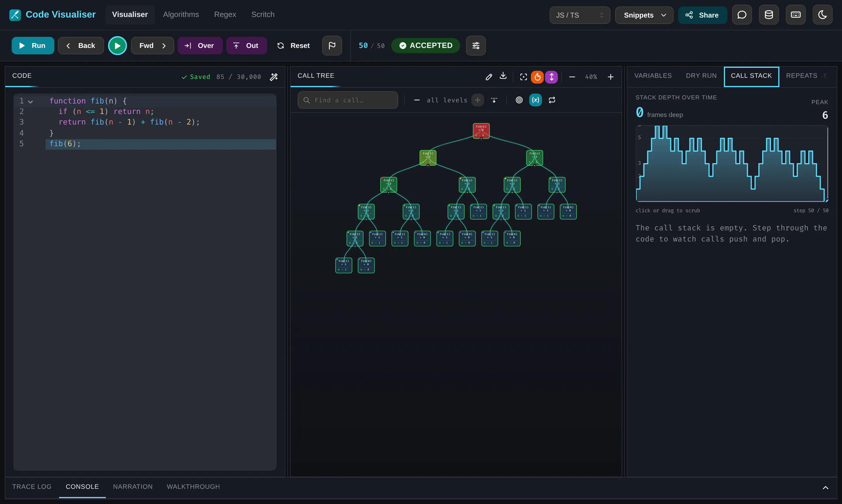The width and height of the screenshot is (842, 504).
Task: Zoom in the call tree with plus
Action: [x=611, y=77]
